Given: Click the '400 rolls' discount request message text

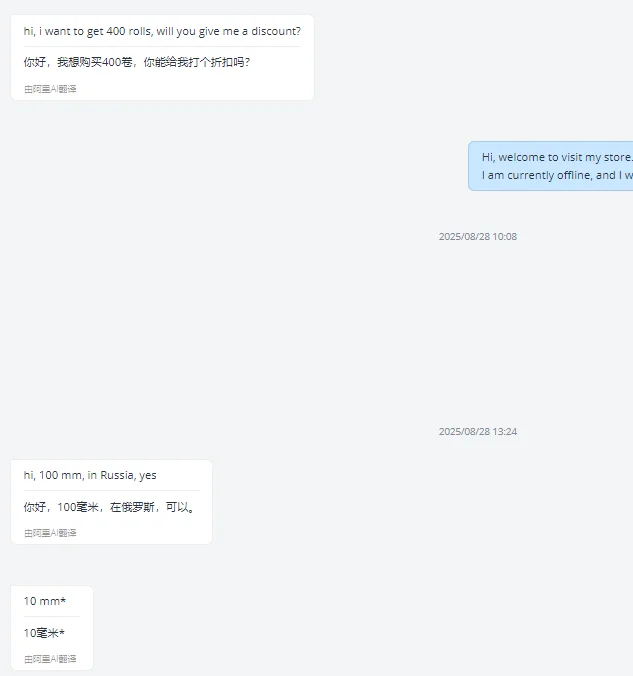Looking at the screenshot, I should coord(162,31).
